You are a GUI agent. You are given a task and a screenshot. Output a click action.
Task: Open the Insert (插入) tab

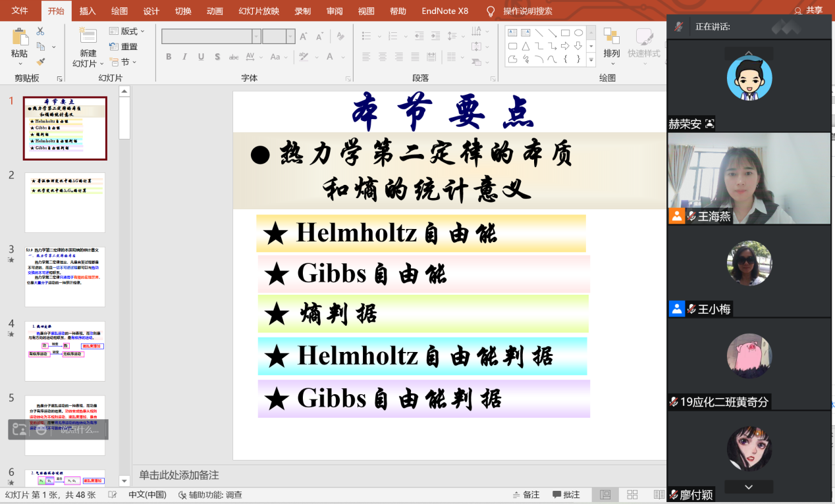tap(88, 11)
